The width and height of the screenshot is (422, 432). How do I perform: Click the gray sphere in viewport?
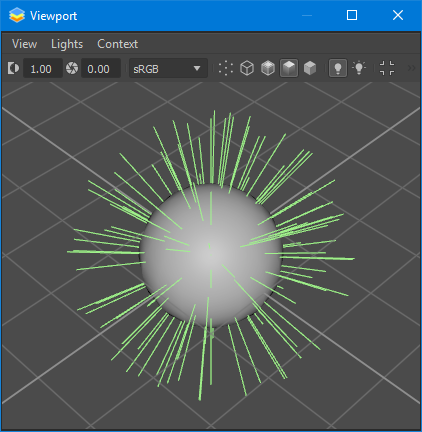tap(211, 256)
